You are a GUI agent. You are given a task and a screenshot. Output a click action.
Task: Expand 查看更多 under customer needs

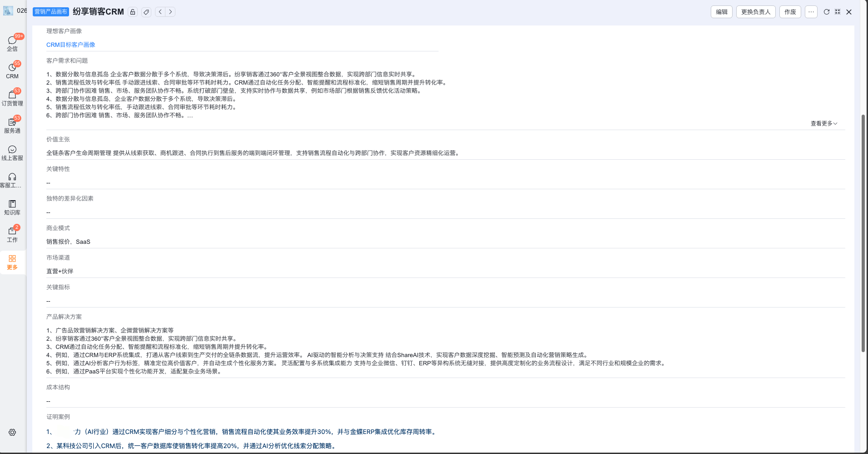(x=823, y=123)
